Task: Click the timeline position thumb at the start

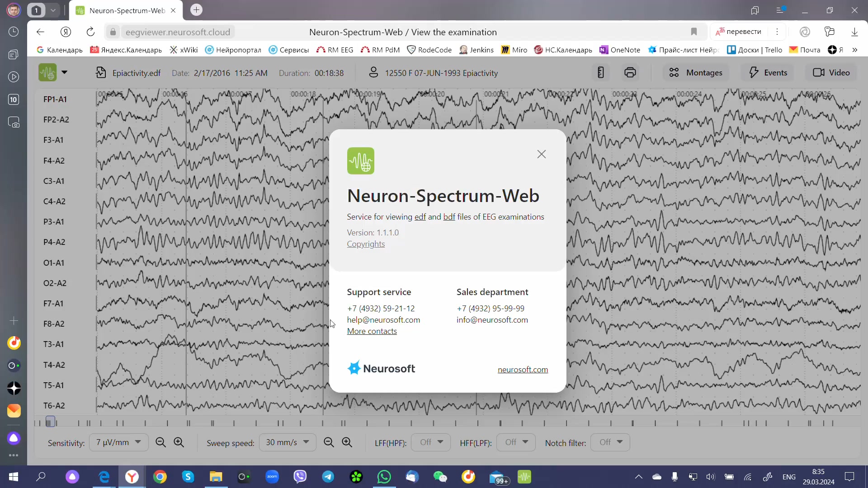Action: [50, 422]
